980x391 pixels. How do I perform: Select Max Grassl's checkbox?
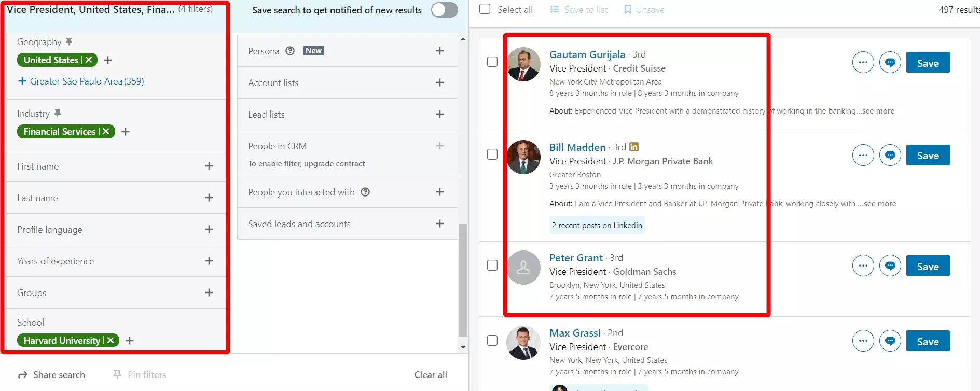(x=492, y=340)
